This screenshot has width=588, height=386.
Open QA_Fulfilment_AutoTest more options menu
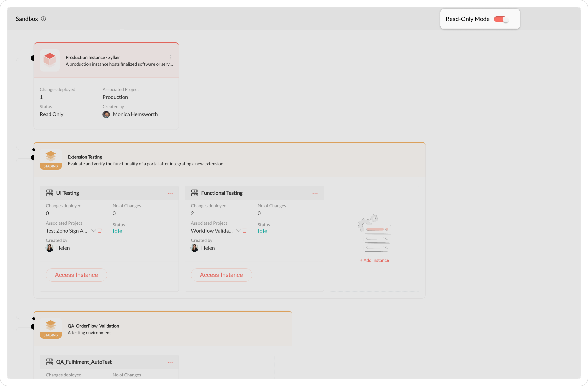click(170, 362)
